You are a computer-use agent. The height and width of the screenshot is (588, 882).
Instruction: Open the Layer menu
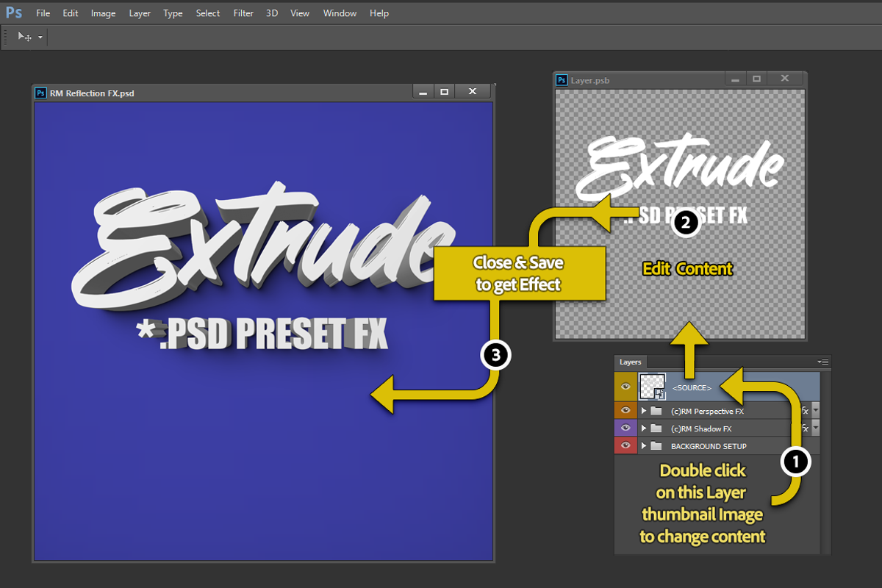(140, 13)
